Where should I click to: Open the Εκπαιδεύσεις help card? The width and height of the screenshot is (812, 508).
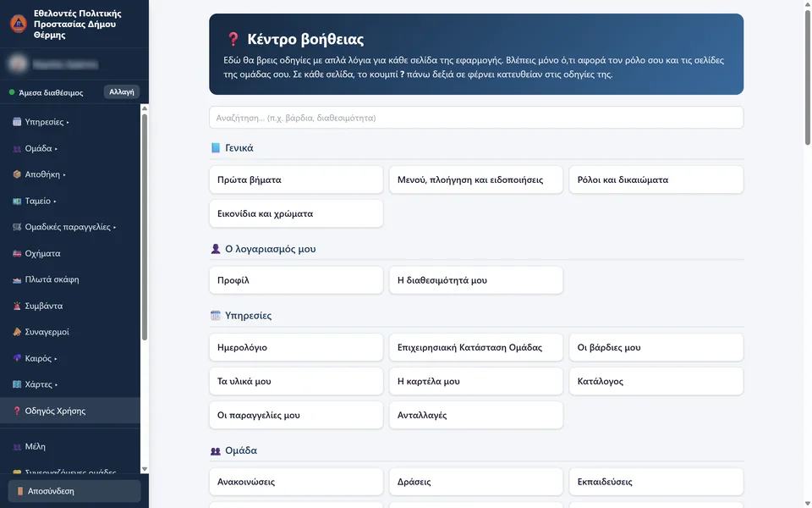pos(656,482)
